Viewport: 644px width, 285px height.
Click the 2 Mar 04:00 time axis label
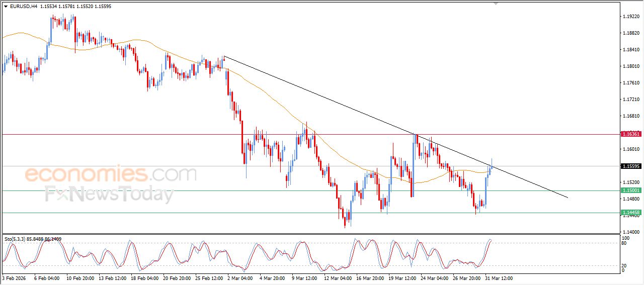coord(239,278)
